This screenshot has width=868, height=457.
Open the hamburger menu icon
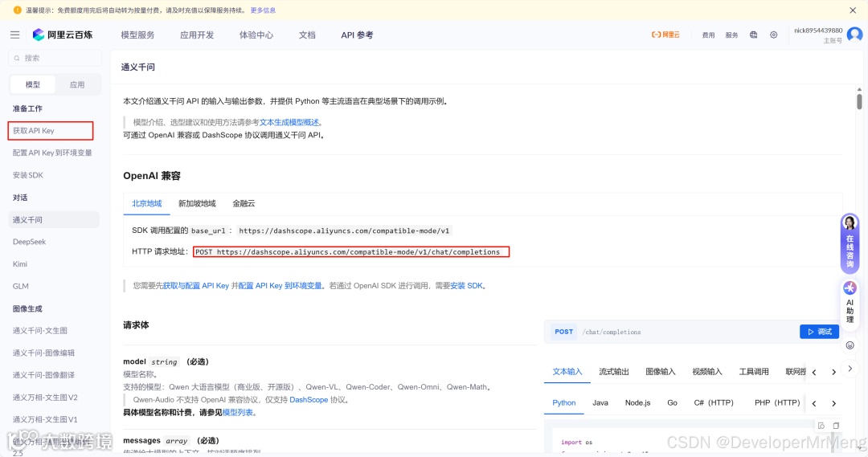coord(15,35)
